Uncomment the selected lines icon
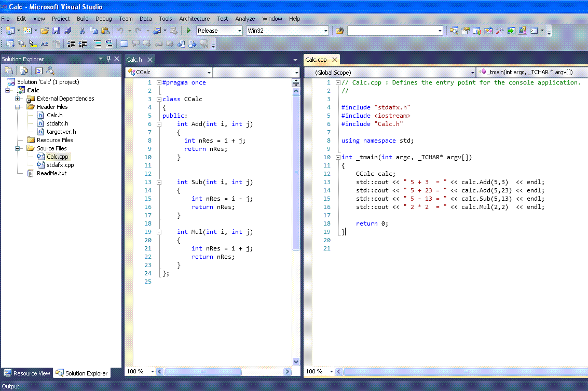The image size is (588, 391). coord(109,44)
